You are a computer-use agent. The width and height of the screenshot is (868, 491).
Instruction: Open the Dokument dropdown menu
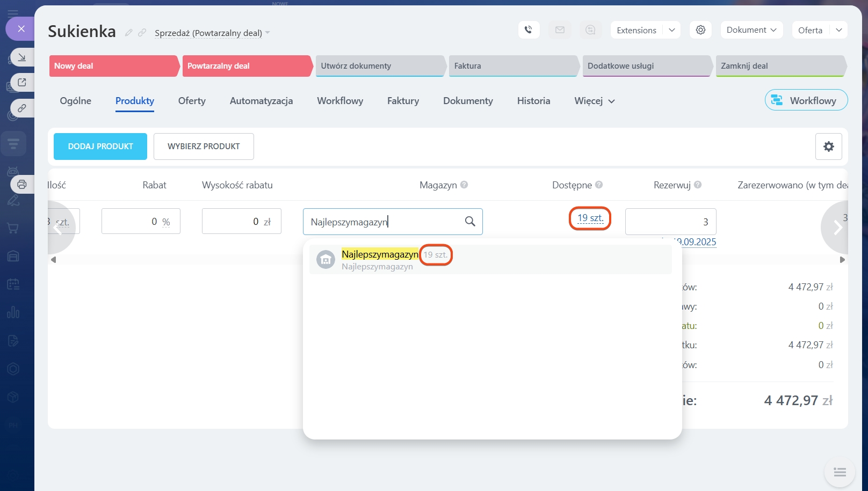751,30
